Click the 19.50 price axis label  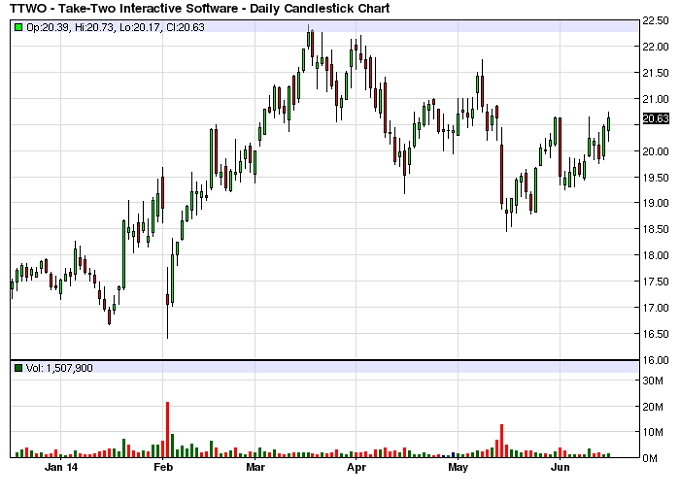click(x=655, y=177)
